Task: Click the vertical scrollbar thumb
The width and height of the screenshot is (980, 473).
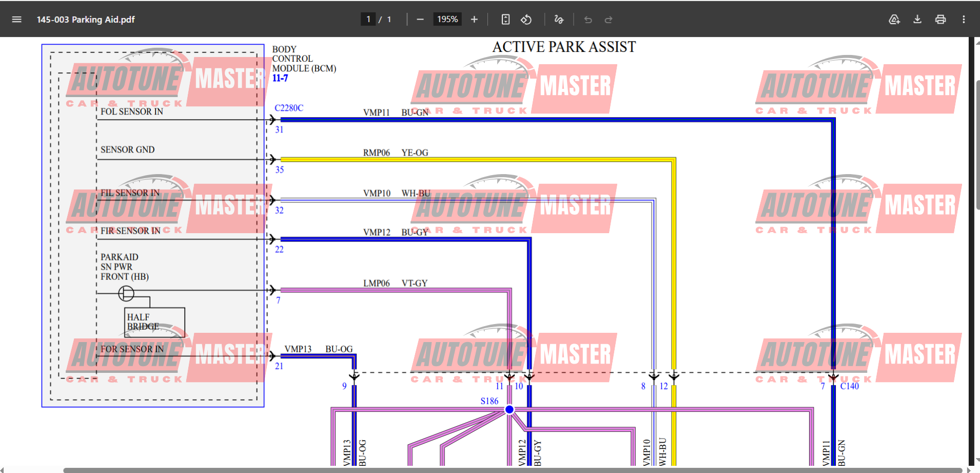Action: click(x=977, y=144)
